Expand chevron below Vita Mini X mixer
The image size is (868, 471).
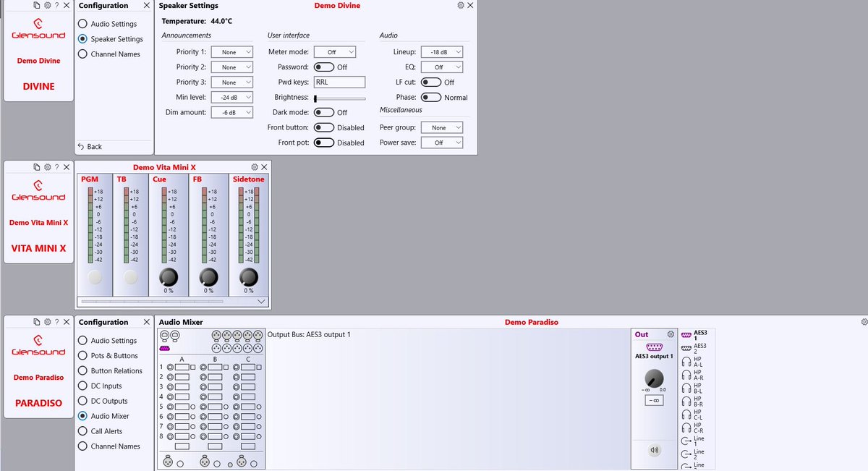pos(261,301)
